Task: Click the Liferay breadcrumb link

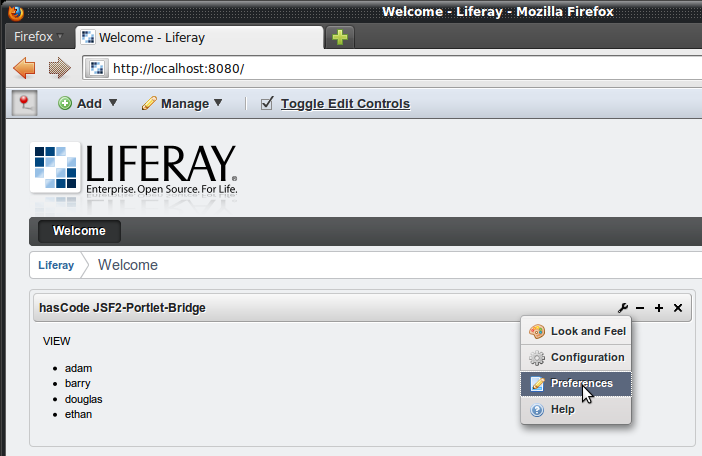Action: [56, 265]
